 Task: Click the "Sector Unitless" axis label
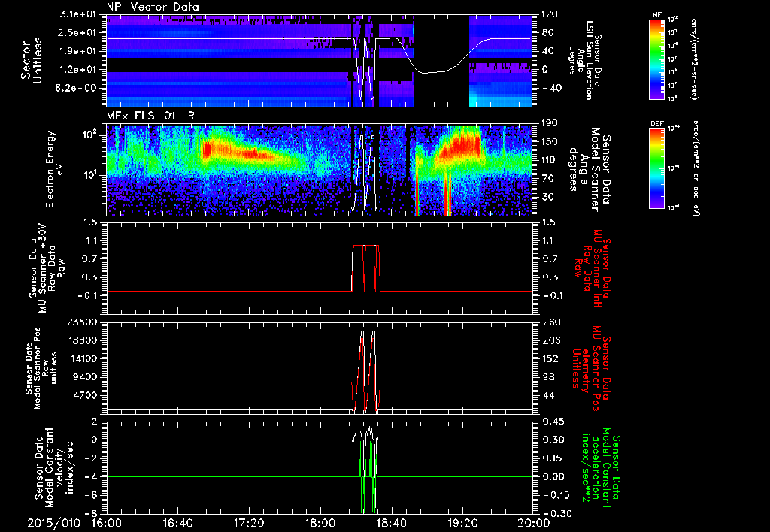pyautogui.click(x=32, y=60)
